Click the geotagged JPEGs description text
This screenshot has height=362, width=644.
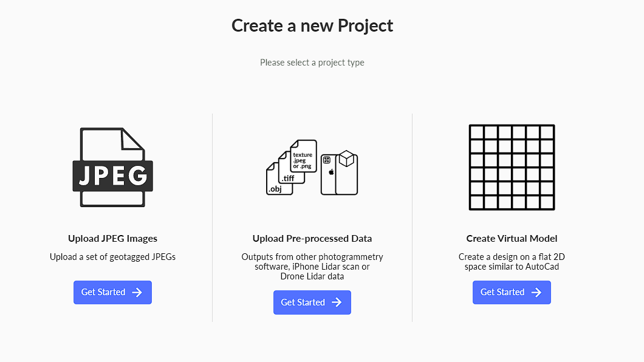pyautogui.click(x=112, y=257)
